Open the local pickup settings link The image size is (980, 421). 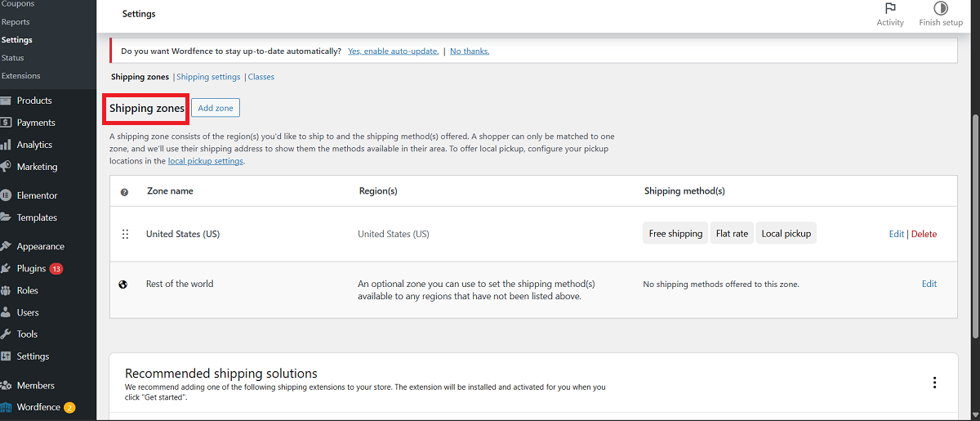pyautogui.click(x=205, y=161)
